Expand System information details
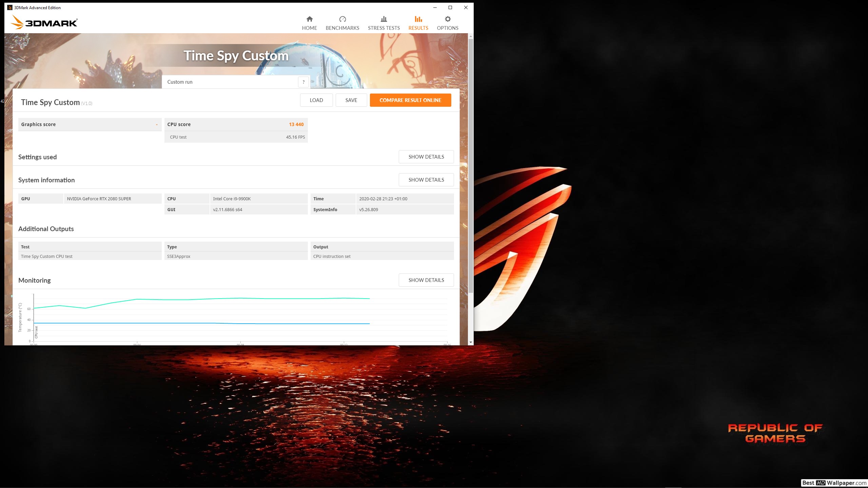This screenshot has width=868, height=488. [x=426, y=180]
